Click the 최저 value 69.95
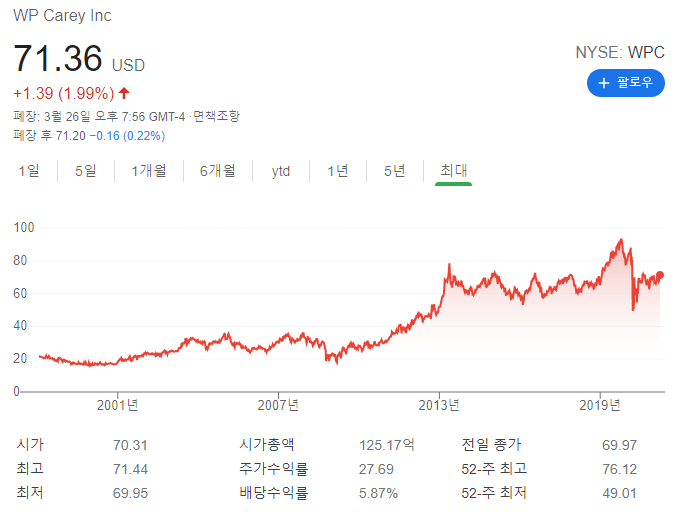The height and width of the screenshot is (516, 681). click(x=130, y=493)
